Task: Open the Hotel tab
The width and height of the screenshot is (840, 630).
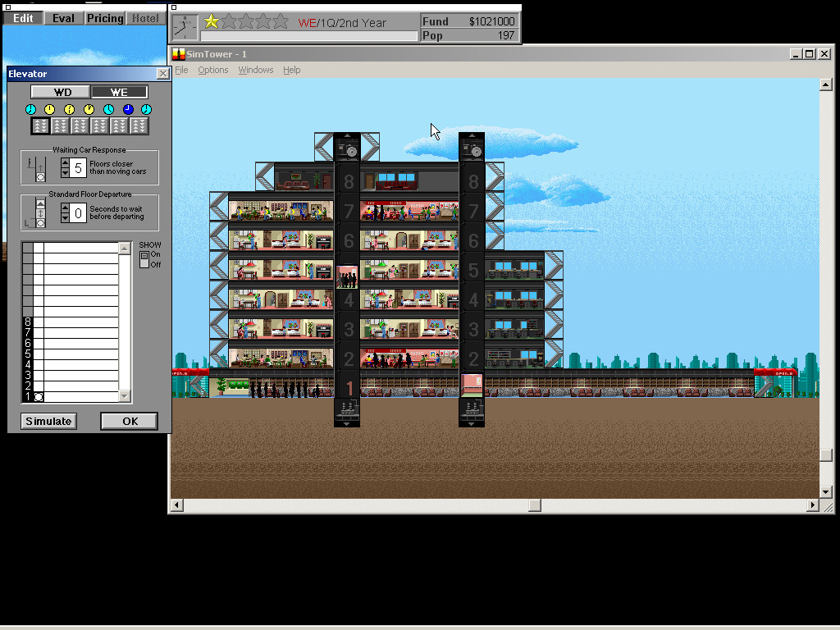Action: pos(146,18)
